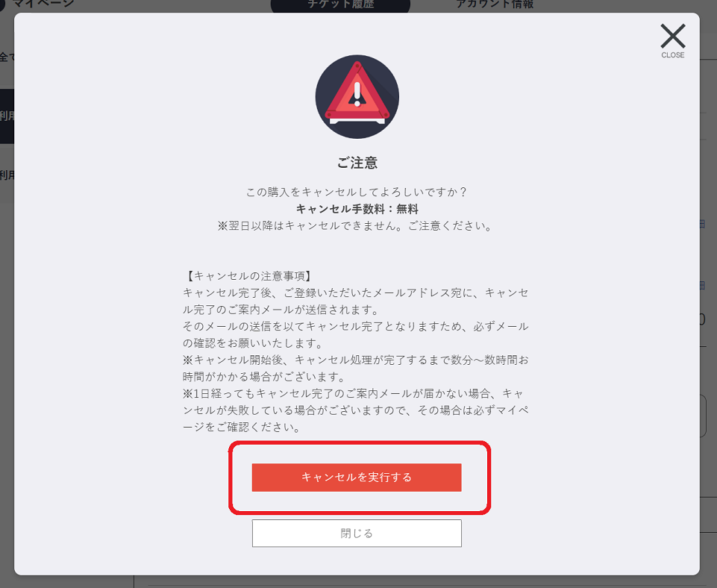Click the exclamation mark inside the triangle

click(357, 95)
